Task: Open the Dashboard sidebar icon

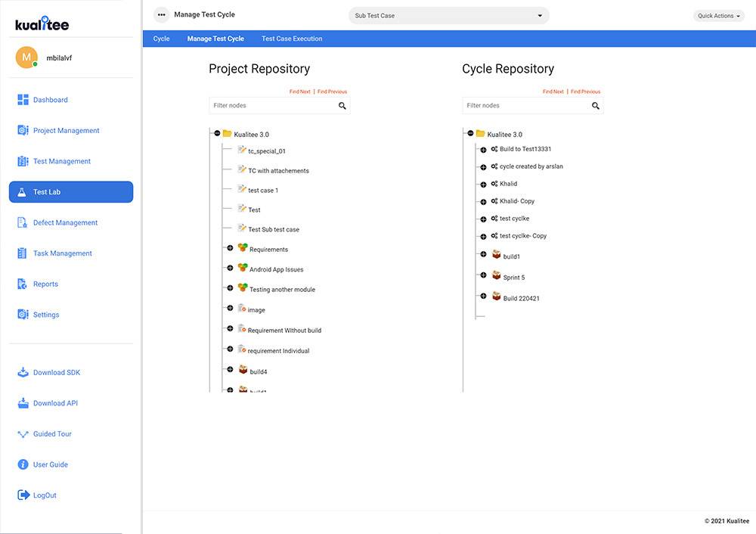Action: [23, 99]
